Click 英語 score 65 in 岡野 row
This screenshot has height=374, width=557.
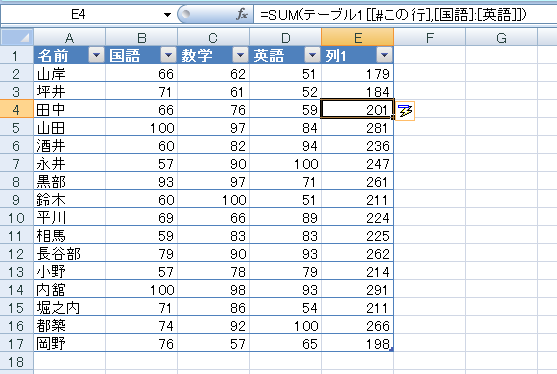click(x=286, y=343)
